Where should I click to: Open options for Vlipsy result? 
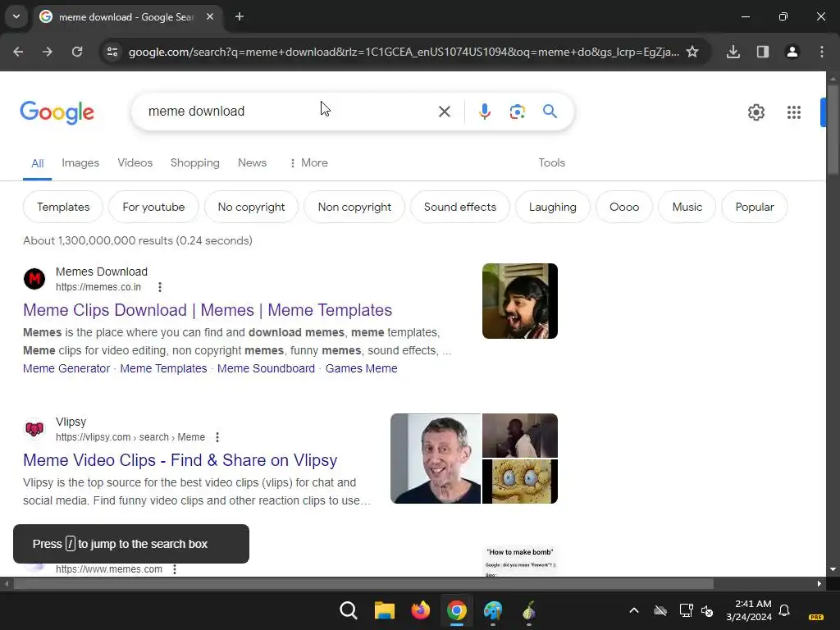(x=217, y=437)
